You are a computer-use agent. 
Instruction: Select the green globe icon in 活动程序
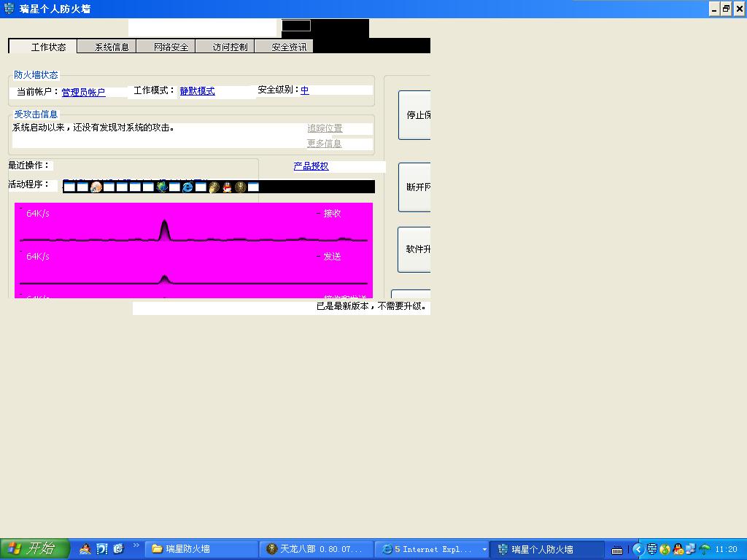tap(162, 187)
